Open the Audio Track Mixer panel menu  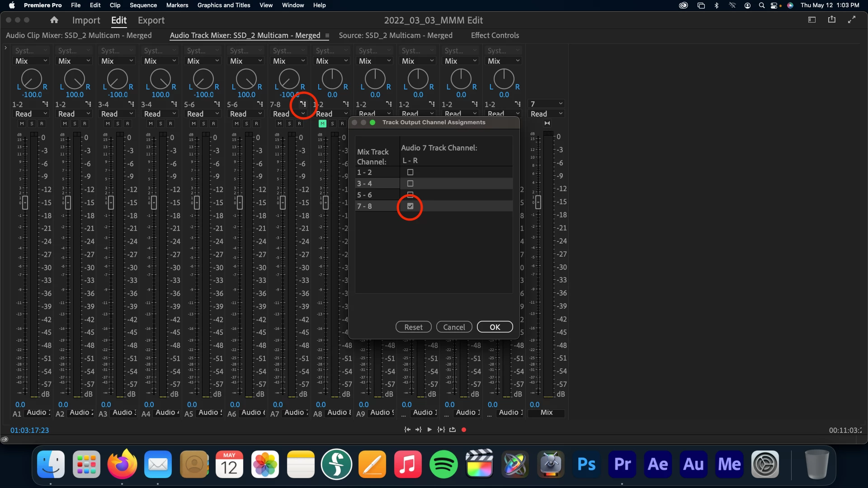(x=327, y=35)
